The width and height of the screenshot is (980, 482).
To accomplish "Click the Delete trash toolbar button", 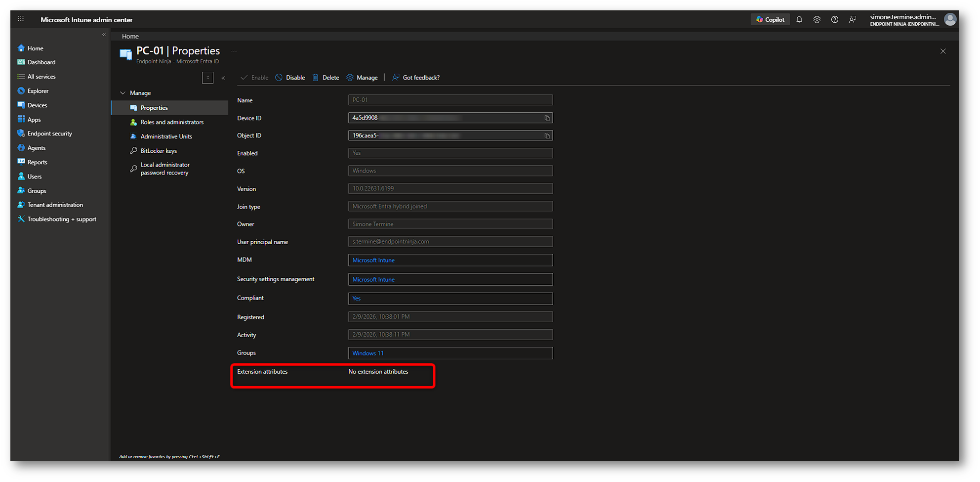I will pos(326,78).
